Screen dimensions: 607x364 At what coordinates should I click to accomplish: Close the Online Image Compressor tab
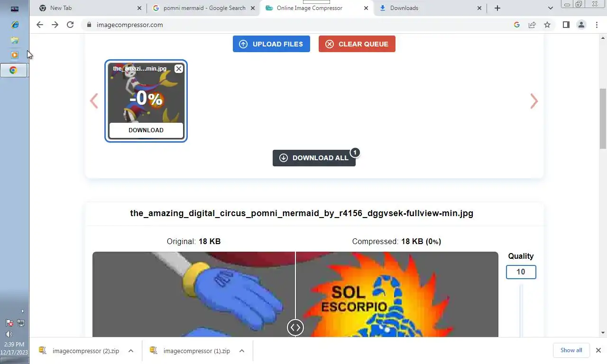click(366, 8)
